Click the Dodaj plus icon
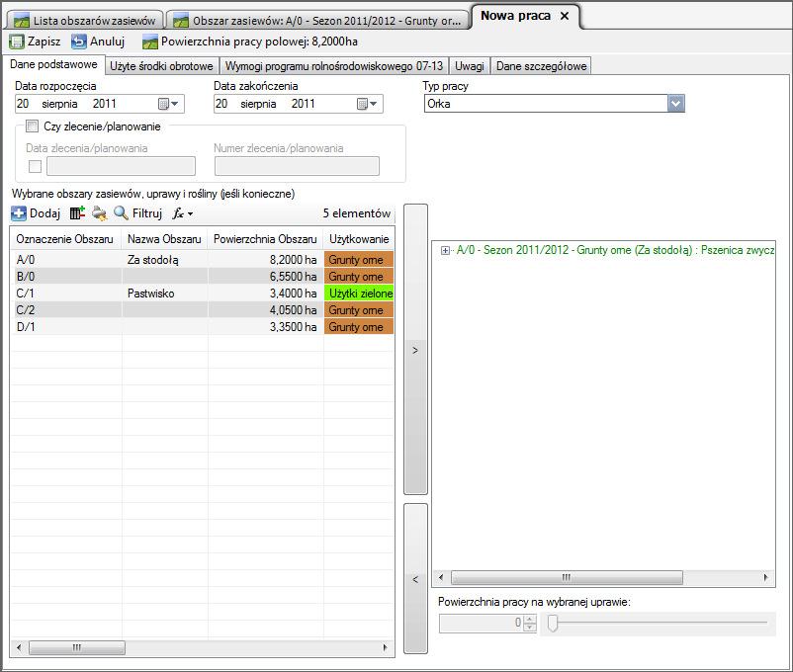Screen dimensions: 793x672 [x=19, y=213]
